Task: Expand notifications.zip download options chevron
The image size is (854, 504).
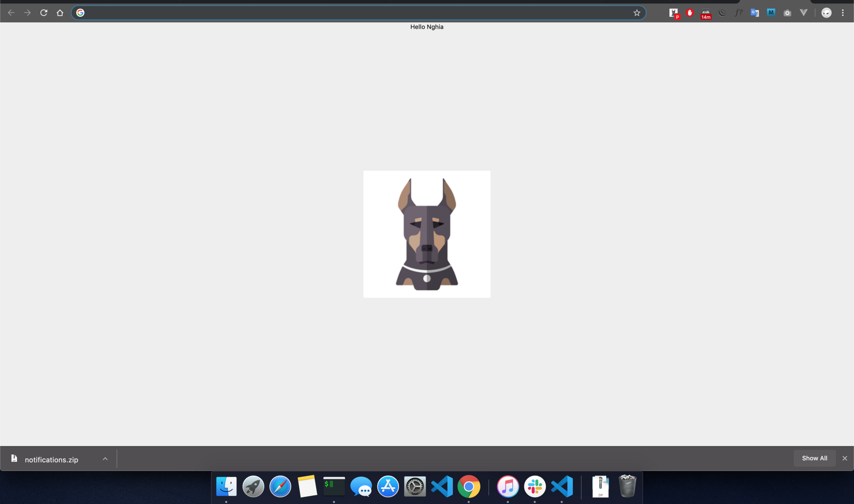Action: point(105,459)
